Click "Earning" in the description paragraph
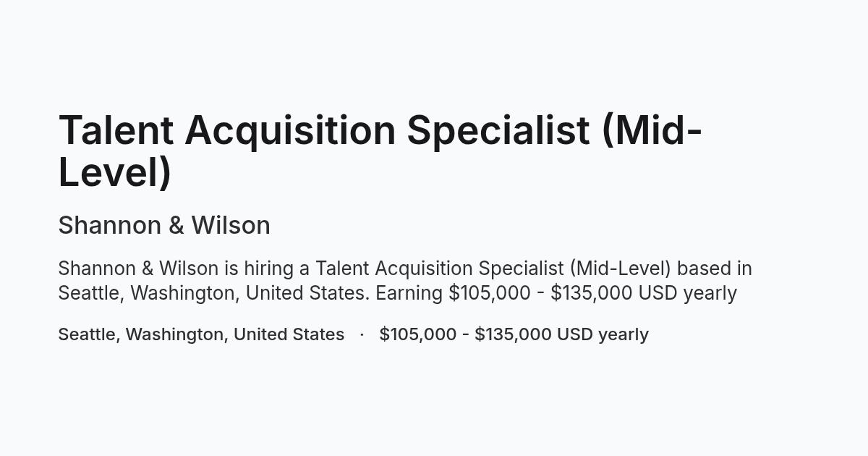Screen dimensions: 868x456 (x=409, y=293)
